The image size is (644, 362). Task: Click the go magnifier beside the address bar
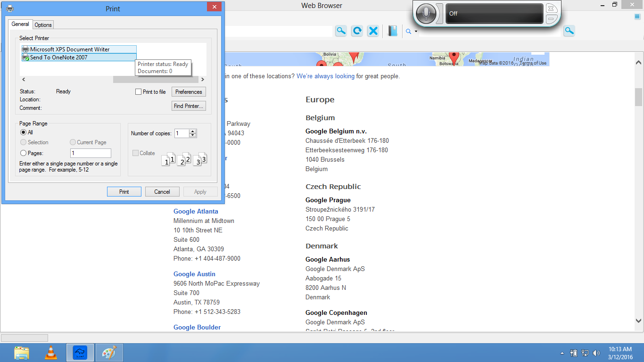tap(341, 31)
